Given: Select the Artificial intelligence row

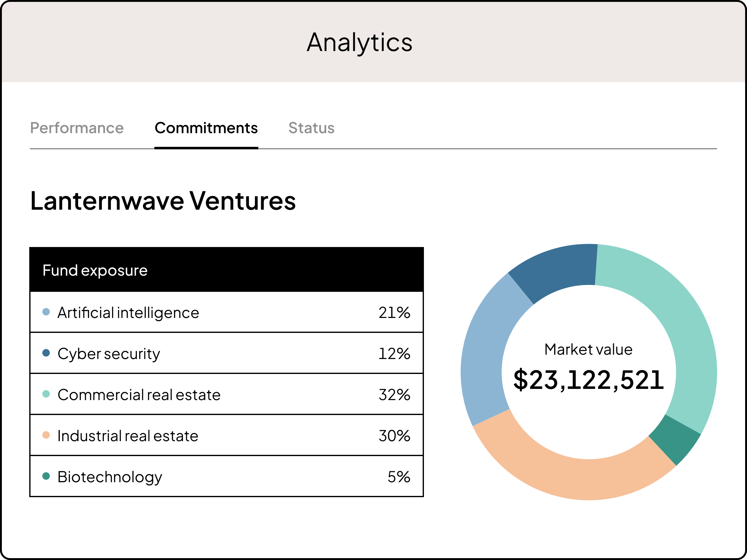Looking at the screenshot, I should [x=226, y=312].
